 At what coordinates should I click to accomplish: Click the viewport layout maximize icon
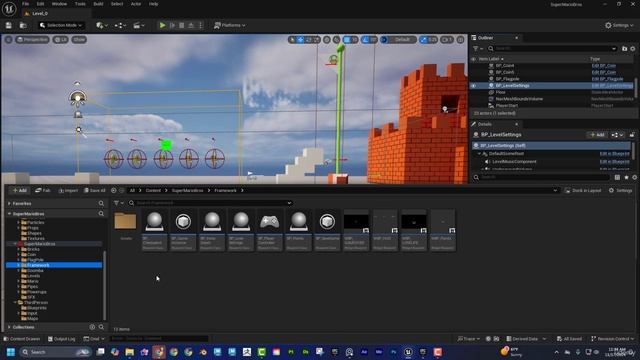(x=460, y=40)
